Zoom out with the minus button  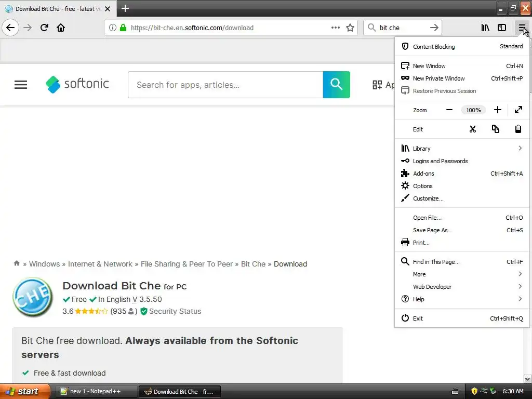(449, 110)
